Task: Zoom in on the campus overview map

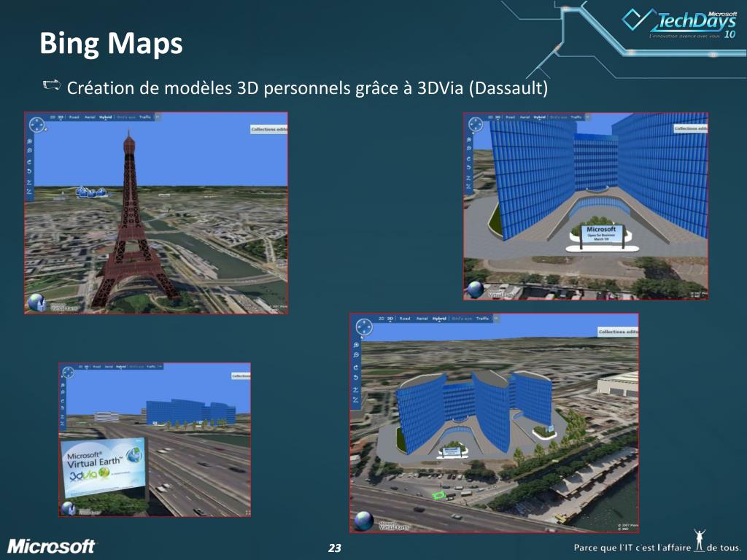Action: pos(356,345)
